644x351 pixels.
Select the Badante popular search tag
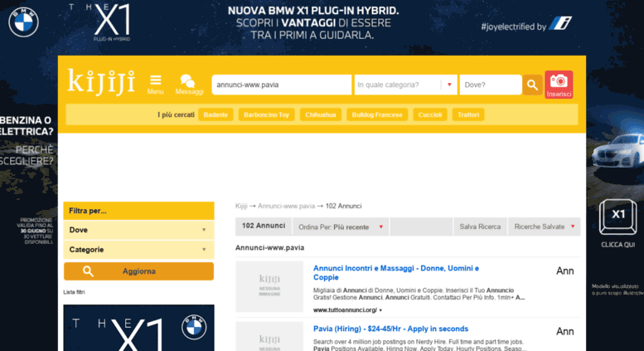[215, 115]
